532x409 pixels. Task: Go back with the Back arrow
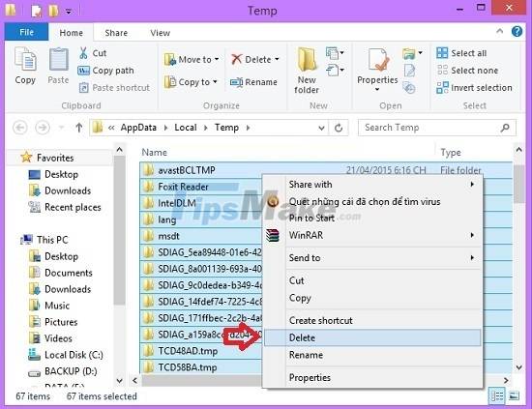pyautogui.click(x=20, y=128)
